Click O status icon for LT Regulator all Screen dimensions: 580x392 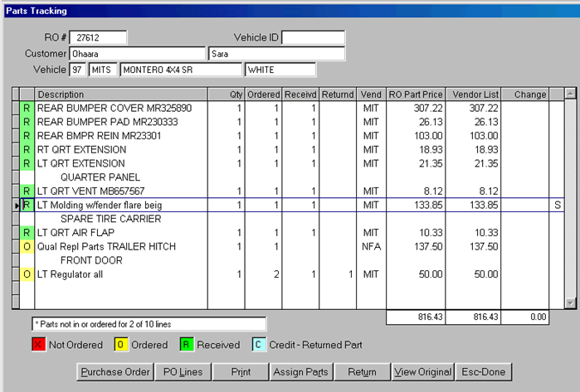pos(27,274)
